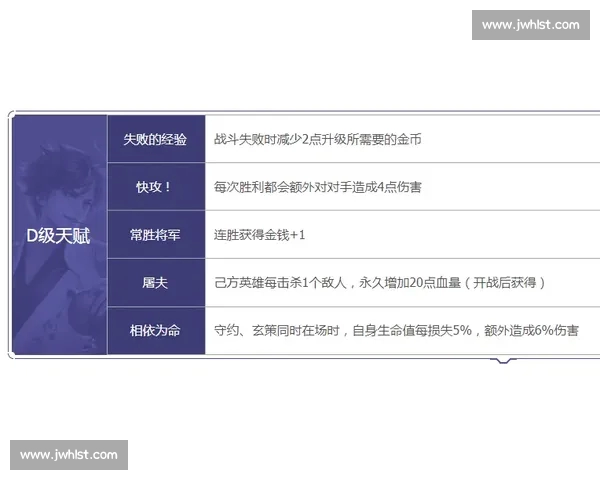Click description 战斗失败时减少2点升级所需要的金币
Viewport: 600px width, 480px height.
point(318,139)
